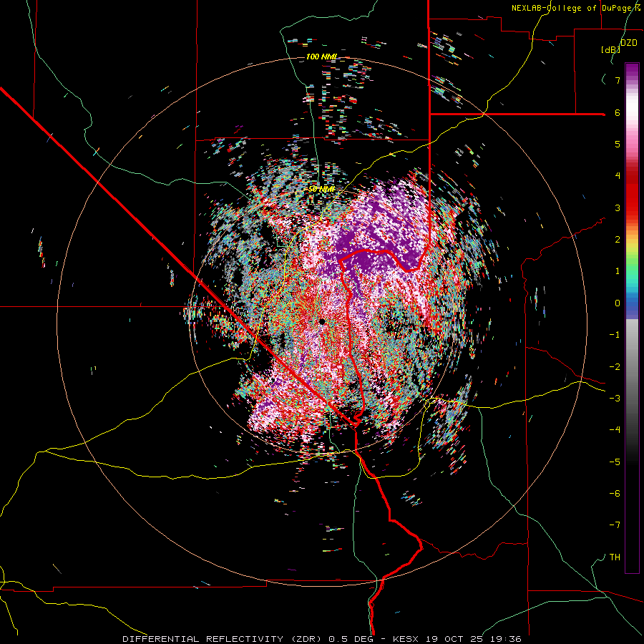Click the positive 7 scale tick label
644x644 pixels.
click(618, 80)
